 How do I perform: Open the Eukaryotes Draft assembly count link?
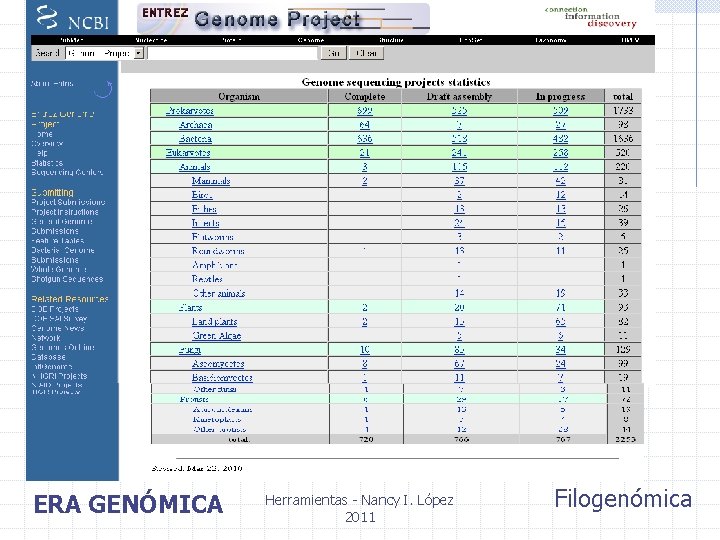(x=459, y=153)
